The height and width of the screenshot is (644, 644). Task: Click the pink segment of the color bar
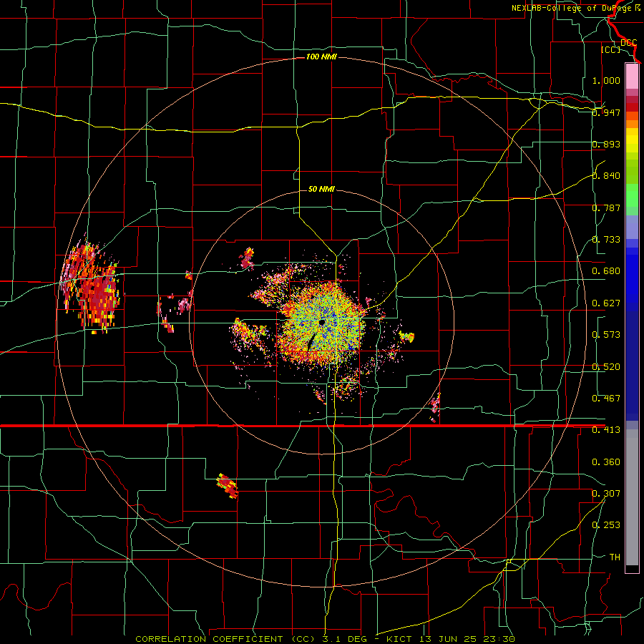click(632, 77)
